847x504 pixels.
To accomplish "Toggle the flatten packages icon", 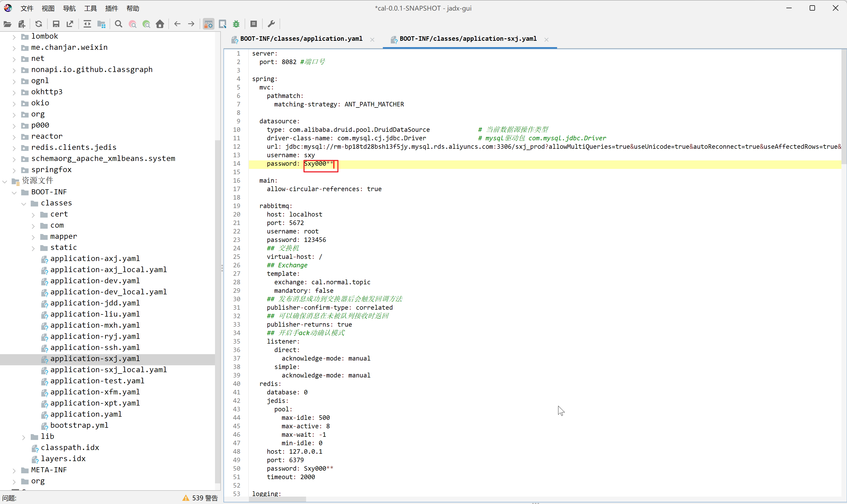I will 101,24.
